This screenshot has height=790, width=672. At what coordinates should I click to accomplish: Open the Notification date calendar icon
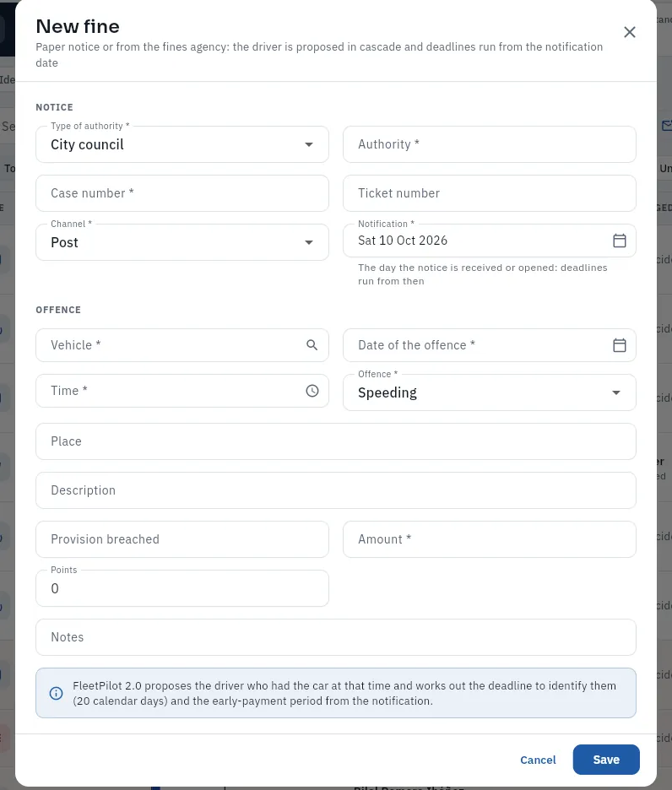tap(619, 241)
